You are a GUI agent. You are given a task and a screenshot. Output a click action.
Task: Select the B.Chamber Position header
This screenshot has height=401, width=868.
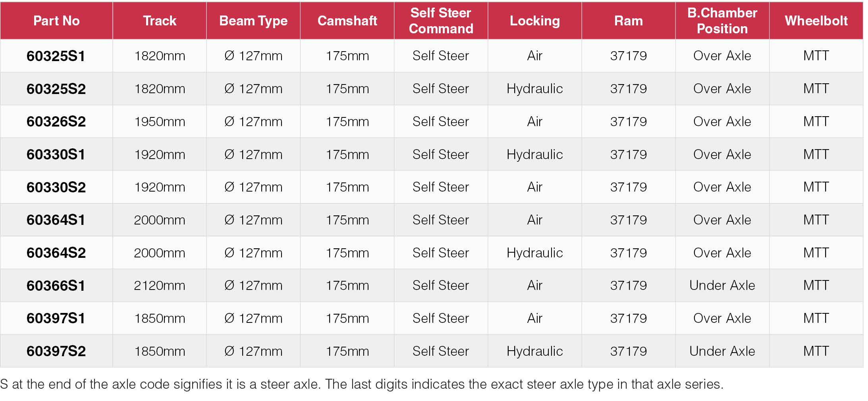pos(722,21)
